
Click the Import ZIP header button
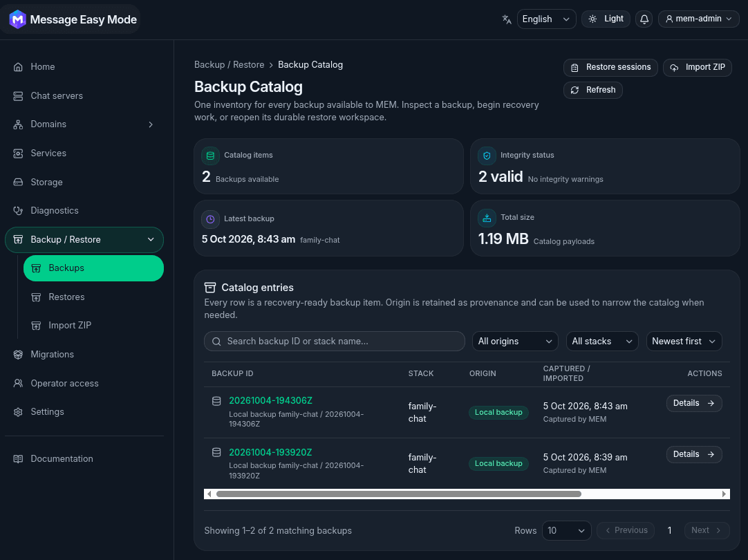(698, 67)
